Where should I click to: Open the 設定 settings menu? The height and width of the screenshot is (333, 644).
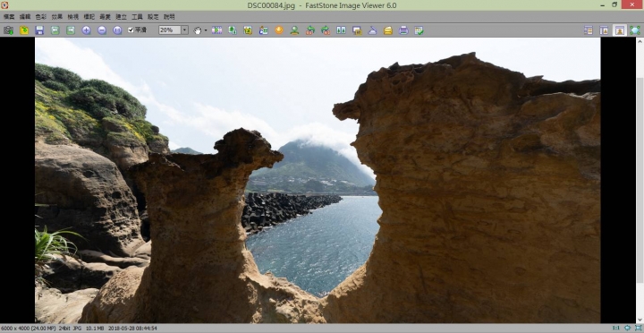click(x=153, y=17)
